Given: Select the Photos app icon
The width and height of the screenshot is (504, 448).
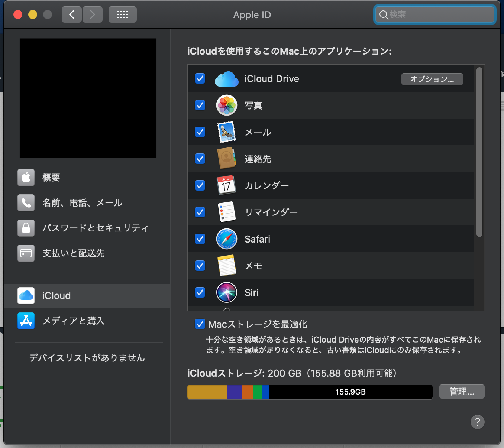Looking at the screenshot, I should (226, 105).
